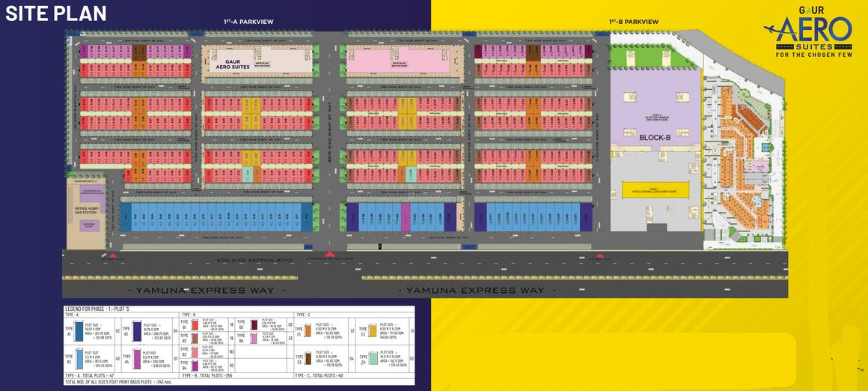Select the Type B2 brown legend swatch
The width and height of the screenshot is (868, 391).
click(195, 338)
